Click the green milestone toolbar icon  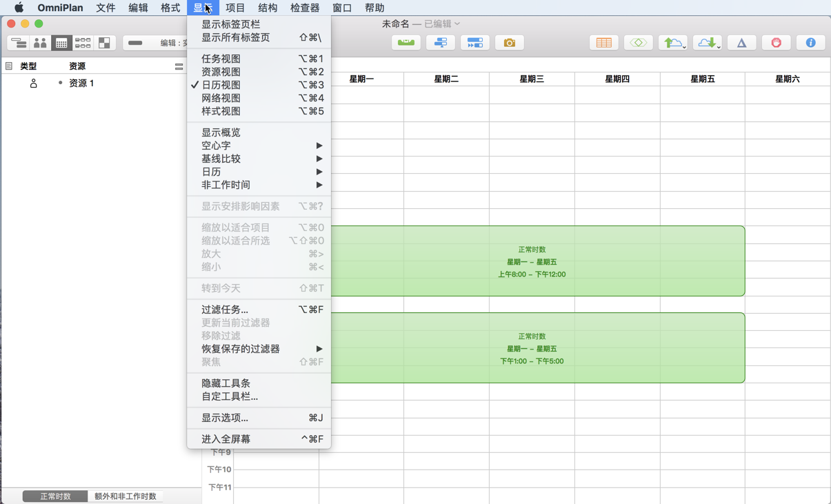tap(406, 42)
